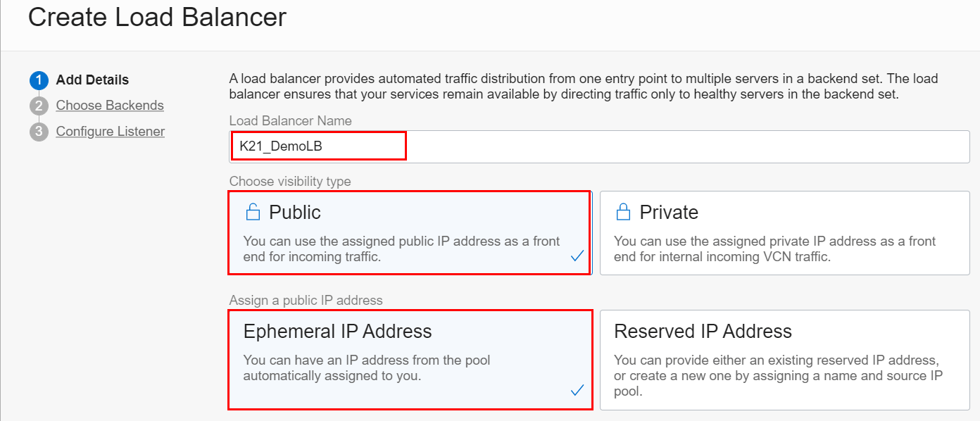
Task: Select the Public visibility type heading
Action: click(294, 213)
